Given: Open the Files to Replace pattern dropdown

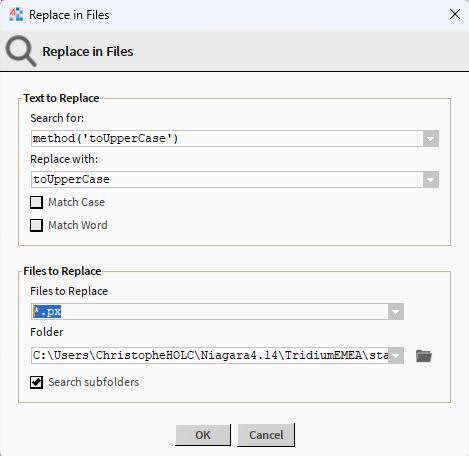Looking at the screenshot, I should click(396, 312).
